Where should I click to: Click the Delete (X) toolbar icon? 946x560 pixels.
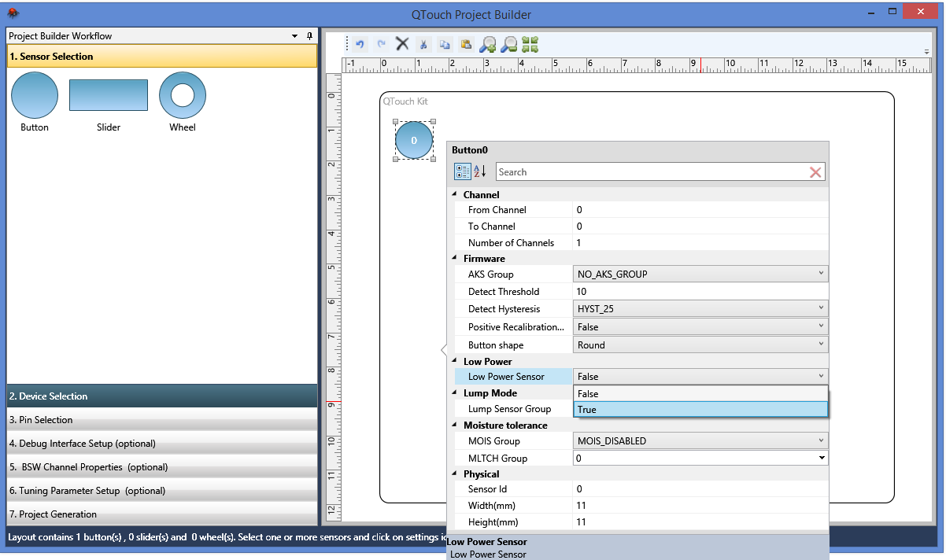point(402,44)
